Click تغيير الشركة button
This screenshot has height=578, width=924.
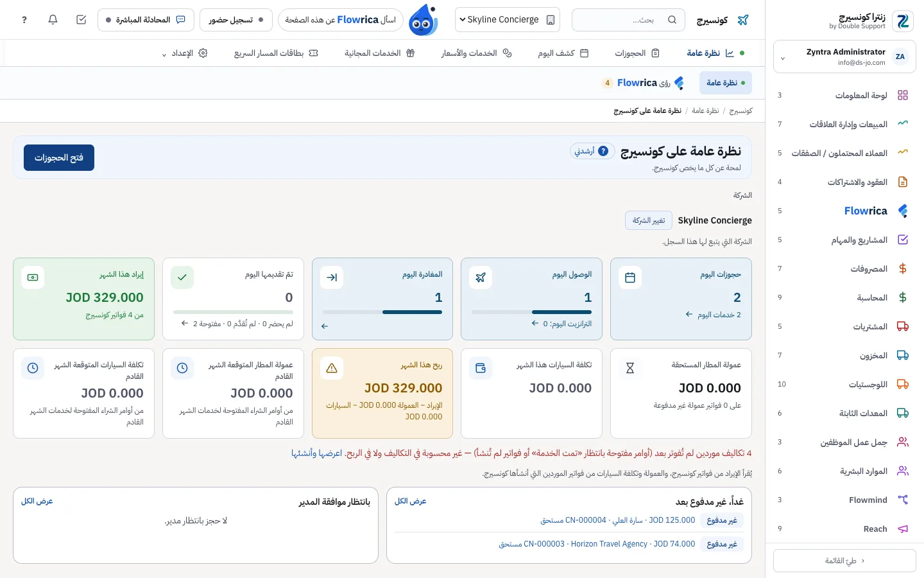pos(649,220)
